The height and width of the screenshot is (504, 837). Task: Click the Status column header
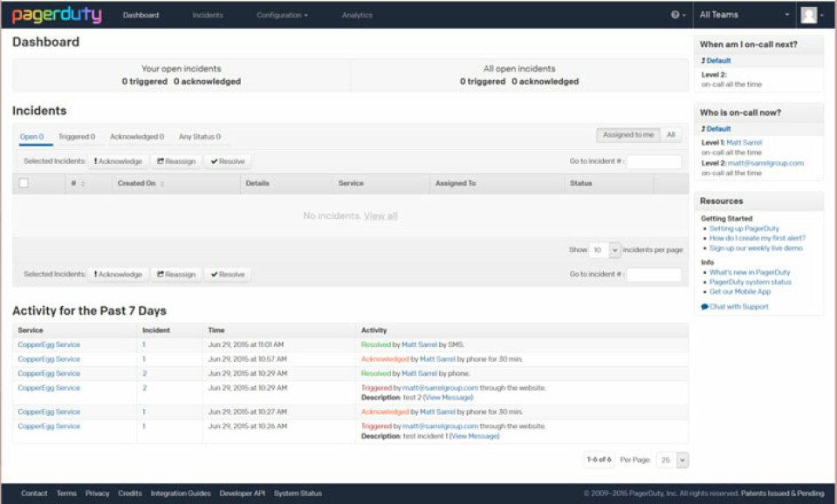[x=580, y=183]
